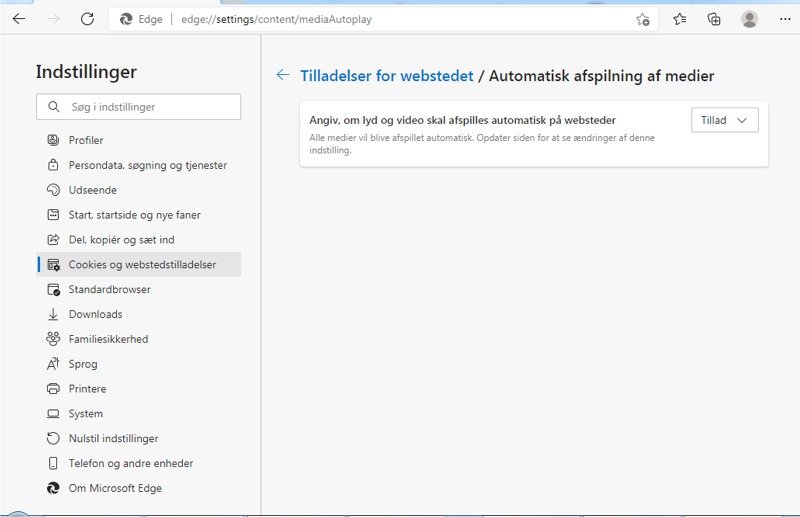Add page to favorites star icon
Image resolution: width=800 pixels, height=517 pixels.
pos(643,19)
